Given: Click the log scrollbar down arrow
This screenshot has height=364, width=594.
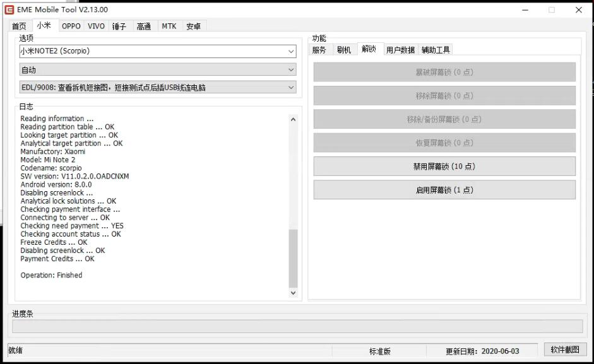Looking at the screenshot, I should [293, 293].
